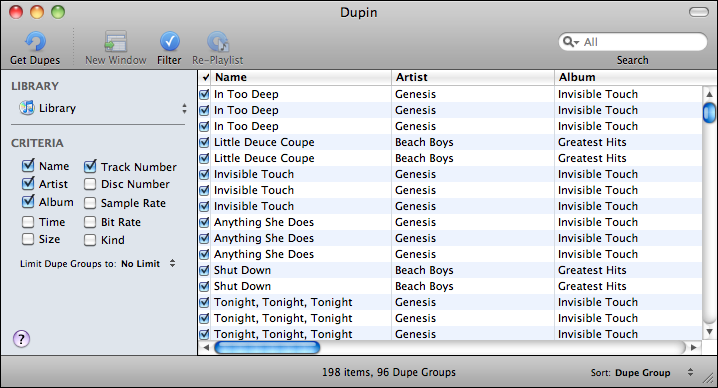Click the iTunes Library icon
The height and width of the screenshot is (388, 718).
click(x=27, y=108)
